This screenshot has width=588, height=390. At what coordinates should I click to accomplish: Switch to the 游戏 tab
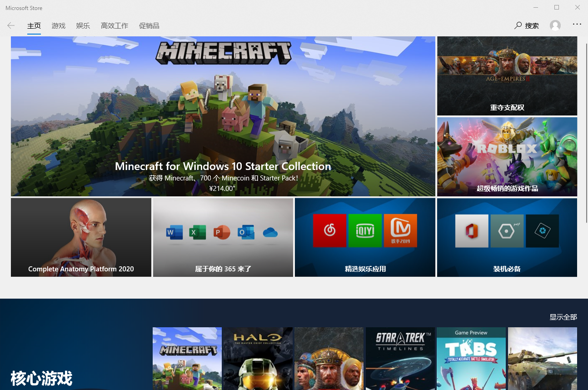tap(59, 26)
